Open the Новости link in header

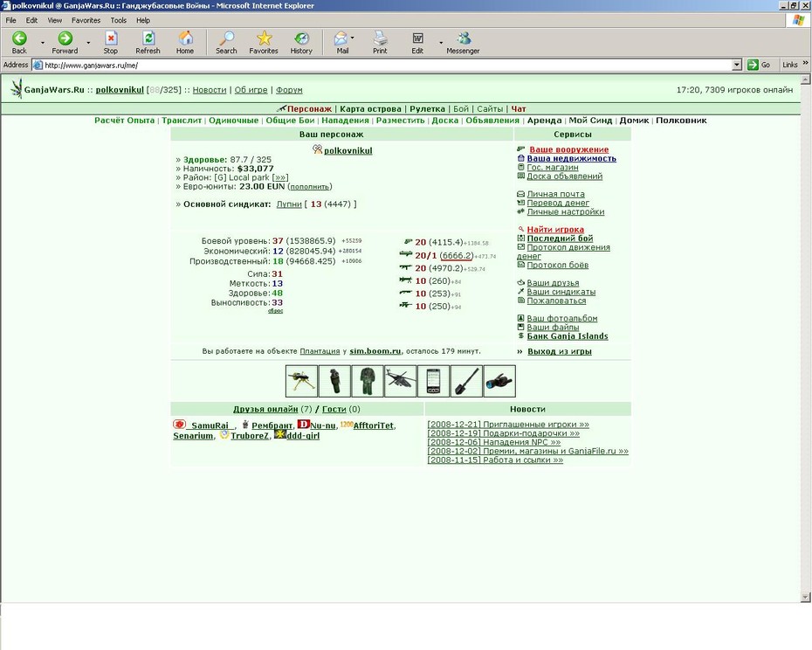(x=210, y=90)
